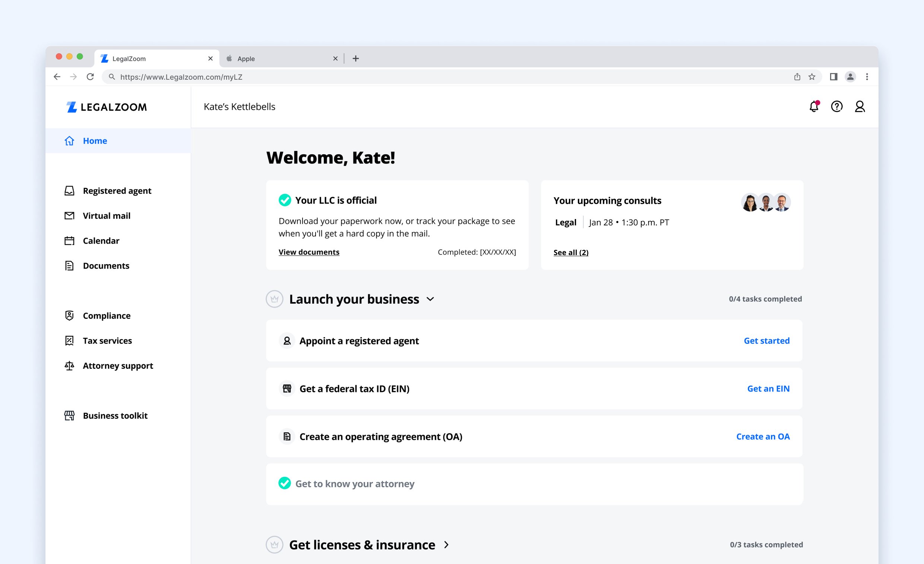This screenshot has width=924, height=564.
Task: Click the Registered agent sidebar icon
Action: pos(69,191)
